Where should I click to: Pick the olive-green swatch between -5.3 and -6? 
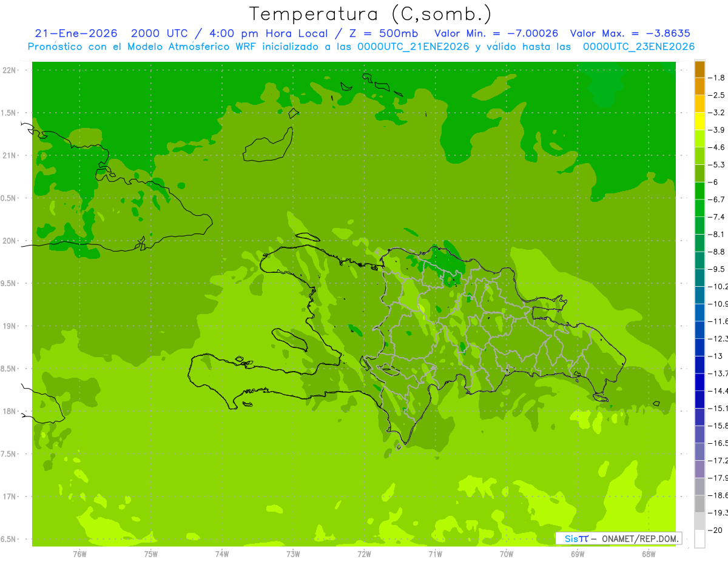(699, 173)
